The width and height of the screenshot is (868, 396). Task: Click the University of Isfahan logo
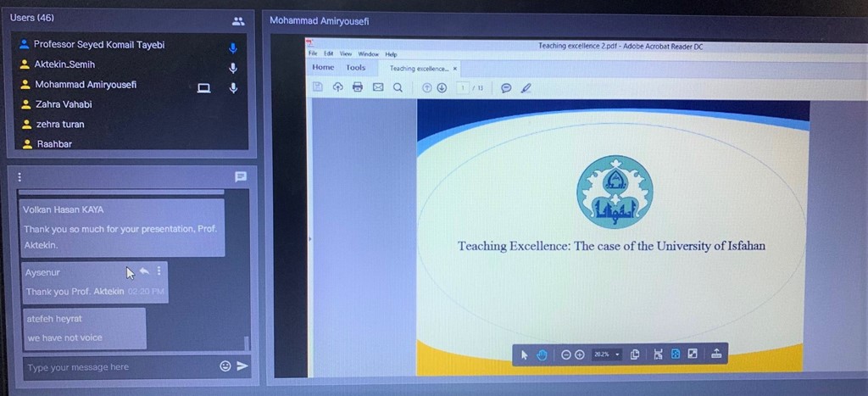click(x=615, y=192)
